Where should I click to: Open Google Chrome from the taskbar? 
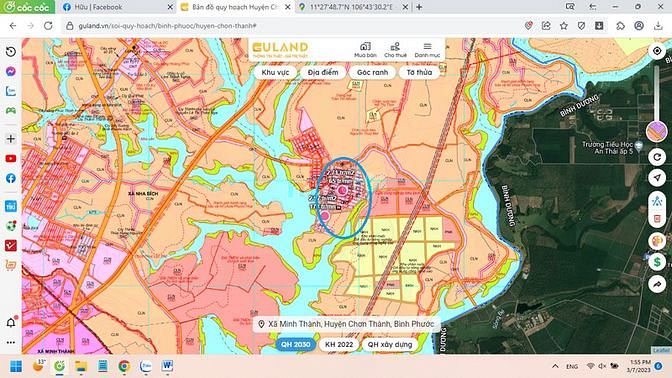[x=124, y=366]
